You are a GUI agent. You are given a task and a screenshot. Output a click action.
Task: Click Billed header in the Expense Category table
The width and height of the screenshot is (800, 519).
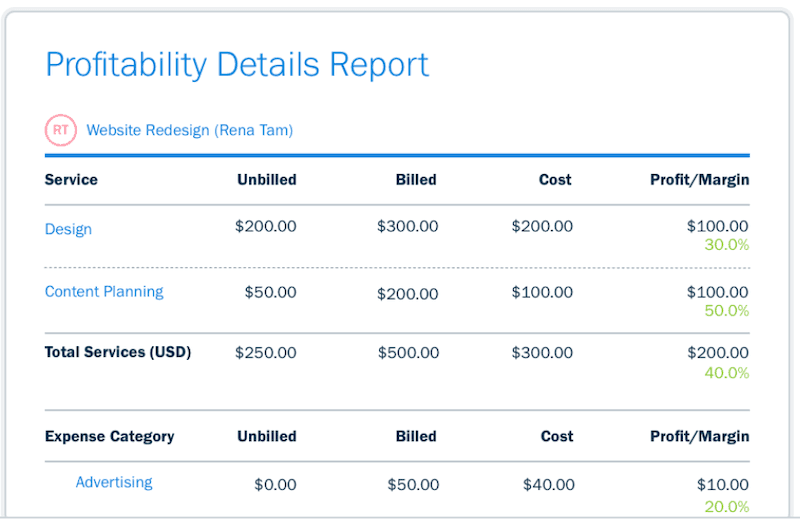[x=416, y=436]
